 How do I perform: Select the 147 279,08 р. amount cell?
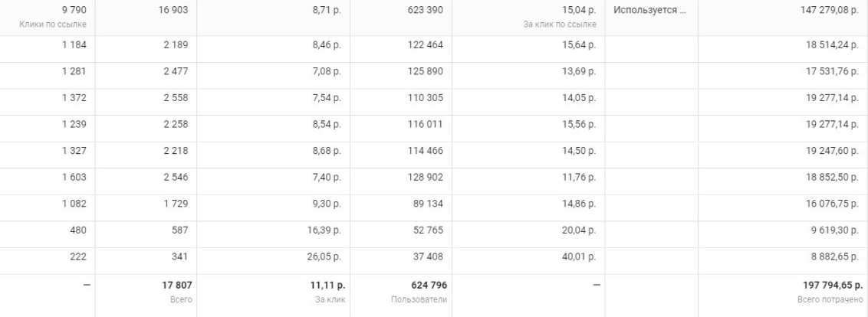831,9
